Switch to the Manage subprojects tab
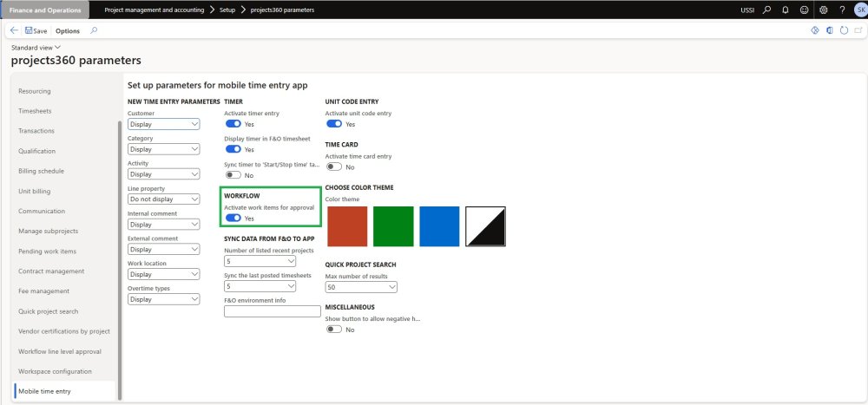The image size is (868, 405). (48, 232)
